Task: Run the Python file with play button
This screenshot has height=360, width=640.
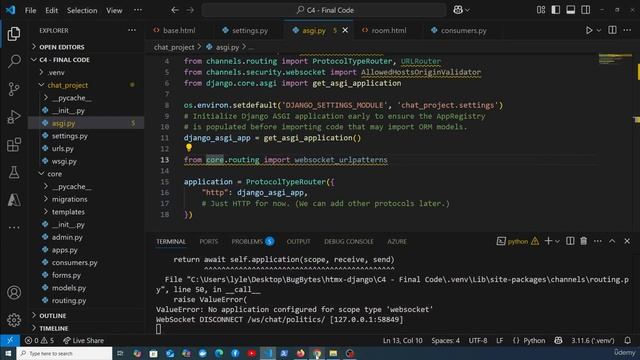Action: coord(589,30)
